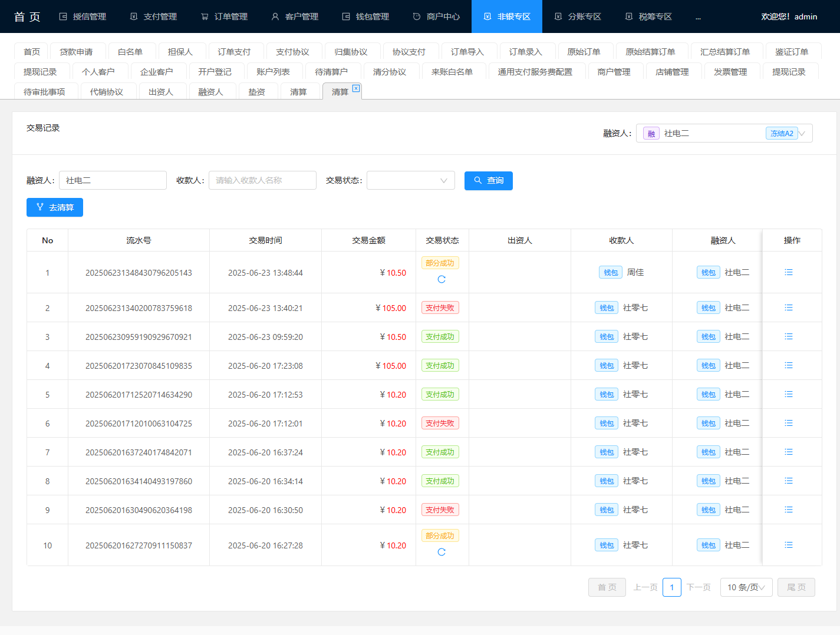Click the 支付失败 status tag in row 2
This screenshot has width=840, height=635.
point(440,307)
